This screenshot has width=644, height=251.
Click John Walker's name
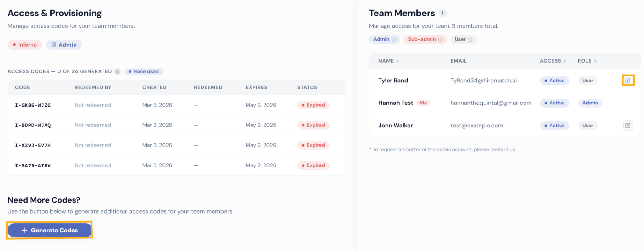pyautogui.click(x=396, y=125)
